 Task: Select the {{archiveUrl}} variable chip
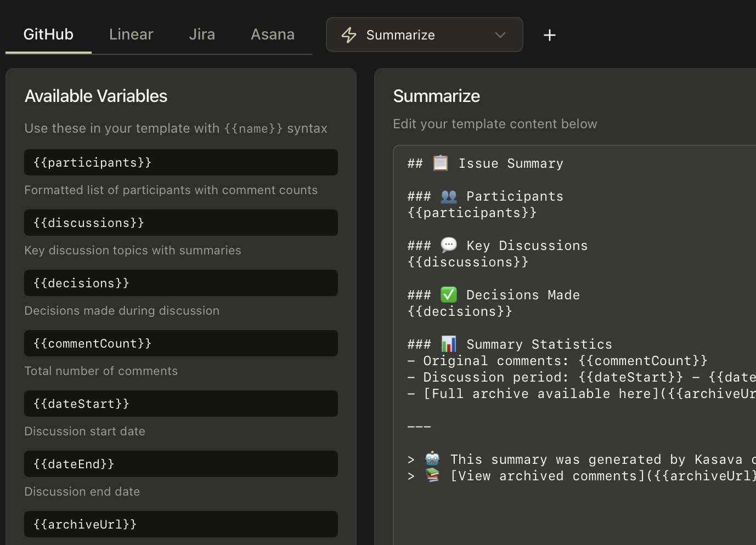(x=181, y=524)
